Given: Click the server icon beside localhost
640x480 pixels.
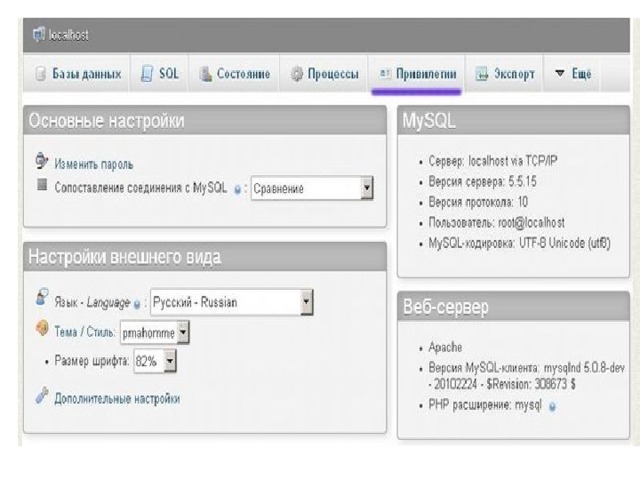Looking at the screenshot, I should pyautogui.click(x=38, y=35).
